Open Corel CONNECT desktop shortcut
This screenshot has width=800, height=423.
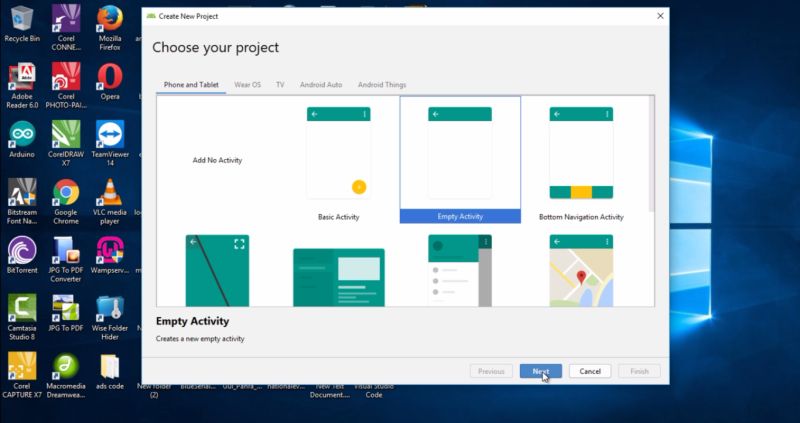[66, 27]
